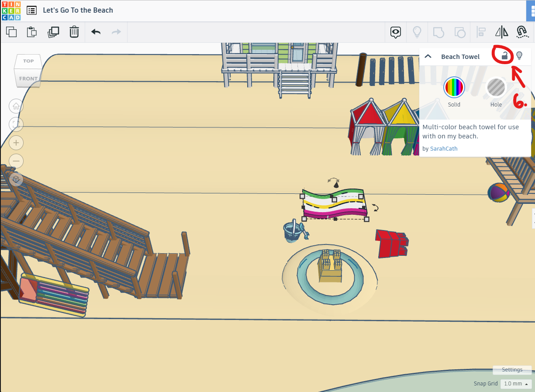Click TOP on the view cube

28,61
